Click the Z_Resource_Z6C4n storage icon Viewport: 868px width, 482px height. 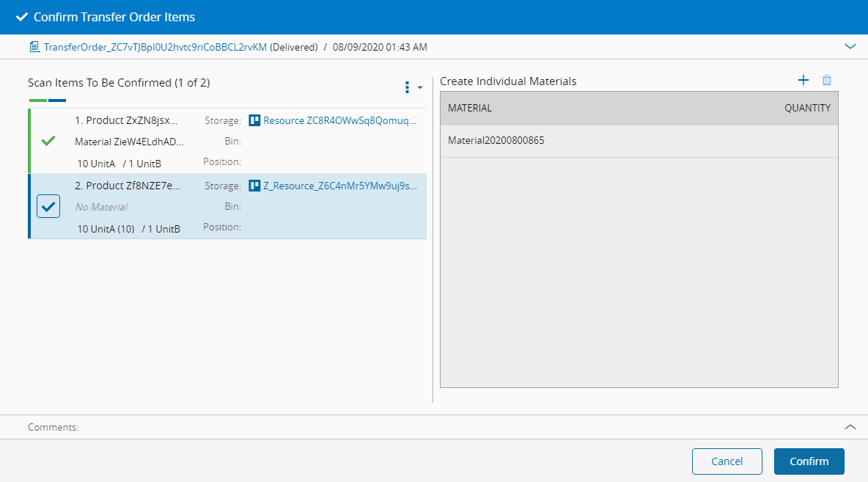(254, 186)
